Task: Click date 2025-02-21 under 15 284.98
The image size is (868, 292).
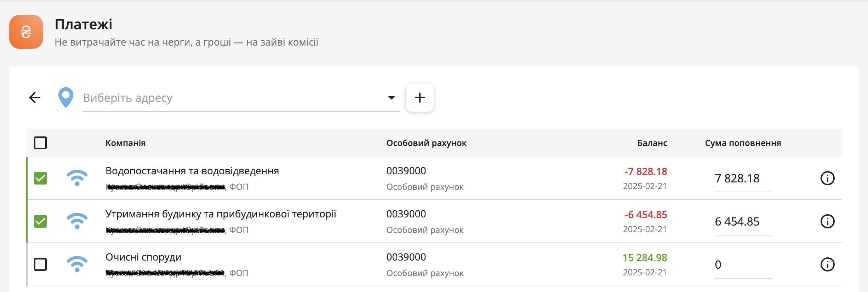Action: tap(645, 273)
